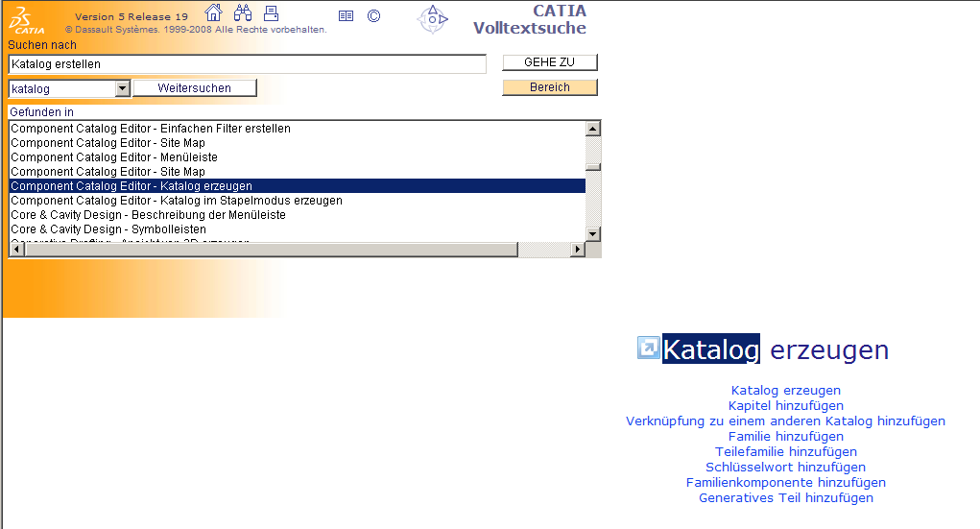Screen dimensions: 980x529
Task: Click the arrow icon beside Katalog erzeugen heading
Action: 649,348
